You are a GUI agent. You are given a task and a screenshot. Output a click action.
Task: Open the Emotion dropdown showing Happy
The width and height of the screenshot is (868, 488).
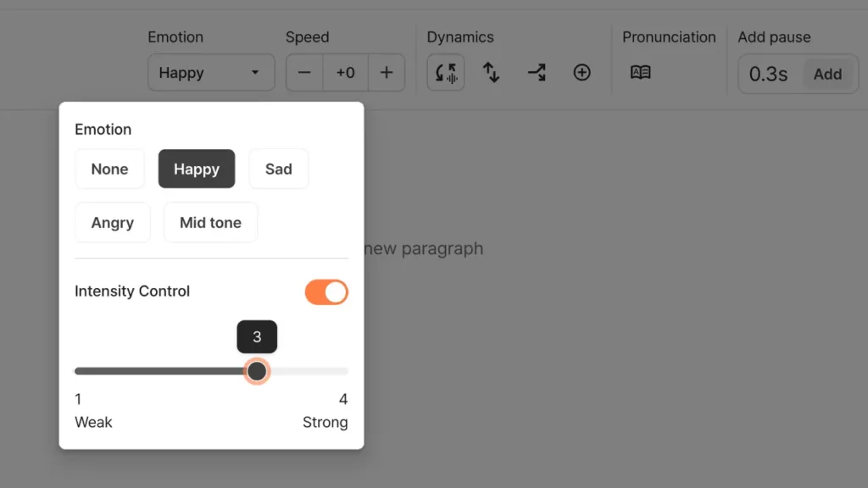[211, 73]
